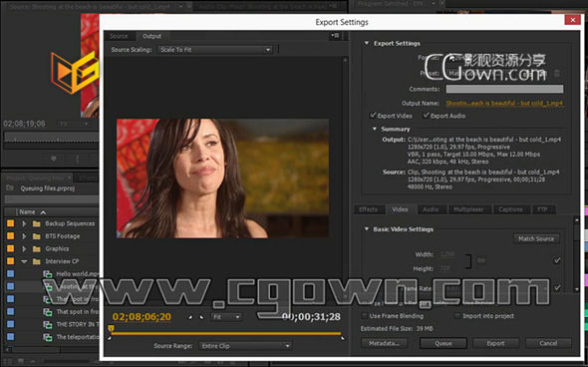Enable Use Frame Blending
Image resolution: width=588 pixels, height=367 pixels.
point(364,316)
